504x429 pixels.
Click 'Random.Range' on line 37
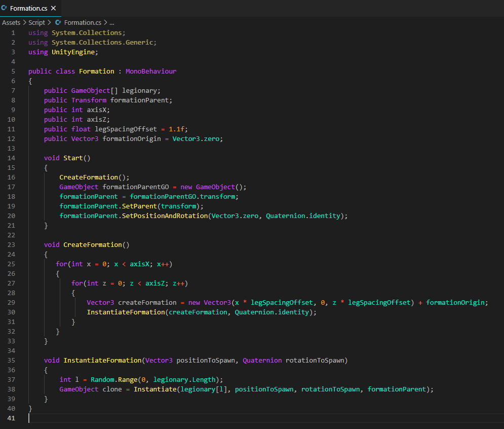(114, 380)
